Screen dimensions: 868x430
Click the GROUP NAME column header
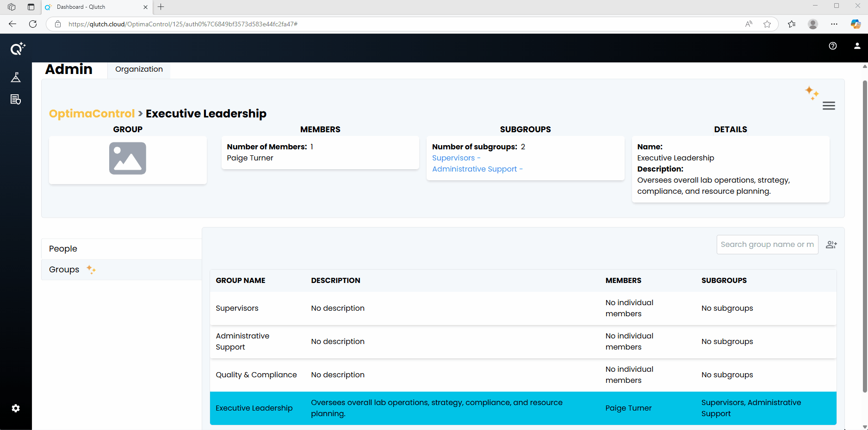pyautogui.click(x=240, y=281)
